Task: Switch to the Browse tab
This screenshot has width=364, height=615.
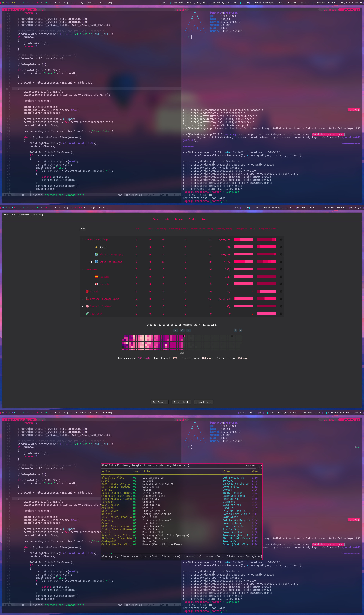Action: coord(179,219)
